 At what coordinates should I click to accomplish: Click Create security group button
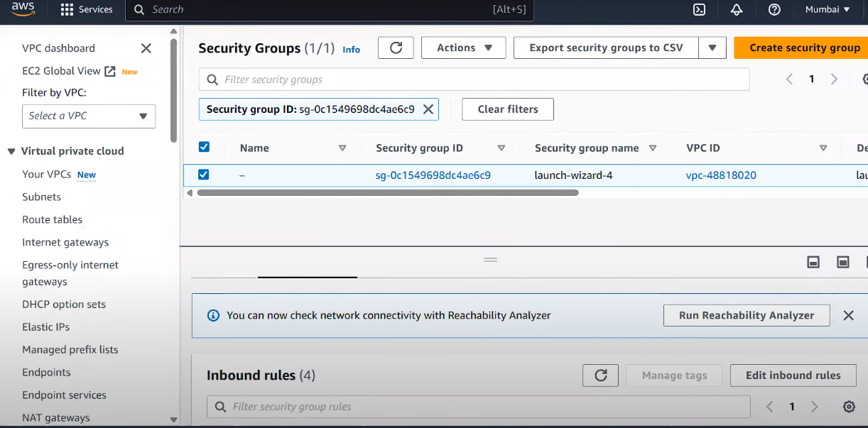click(801, 48)
